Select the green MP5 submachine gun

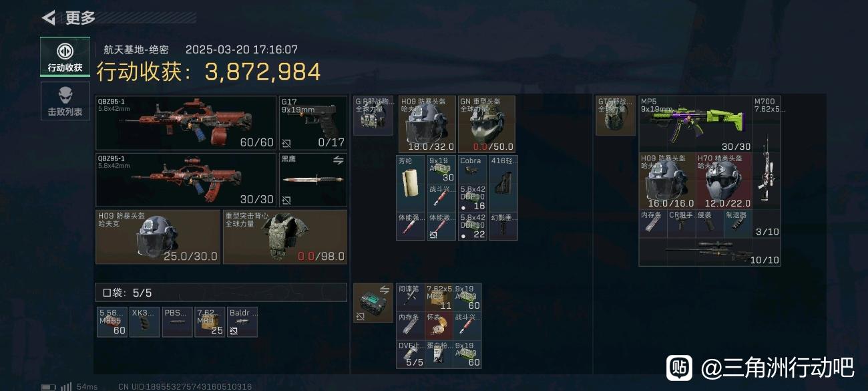pyautogui.click(x=695, y=124)
